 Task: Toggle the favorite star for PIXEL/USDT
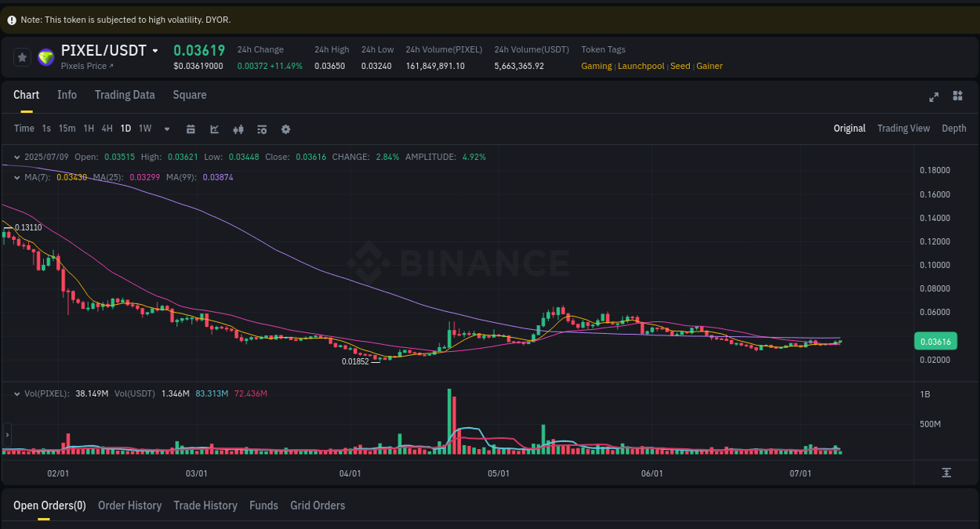(22, 56)
